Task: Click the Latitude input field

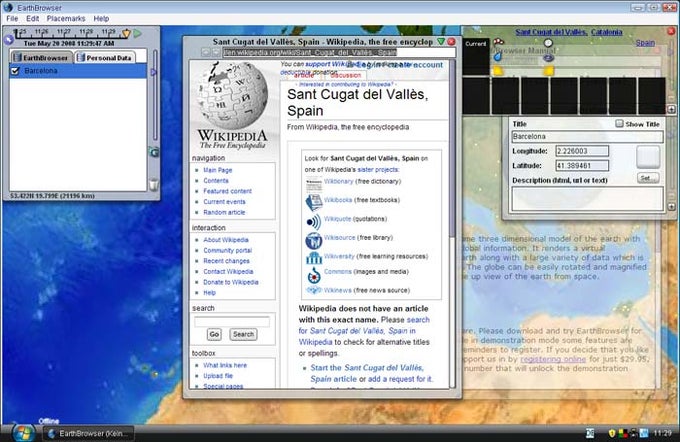Action: coord(582,165)
